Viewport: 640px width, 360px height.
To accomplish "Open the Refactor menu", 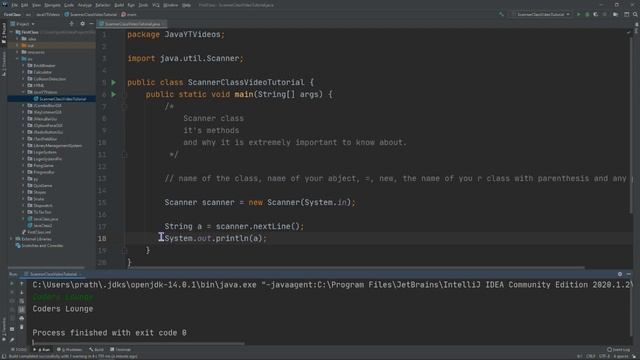I will (102, 5).
